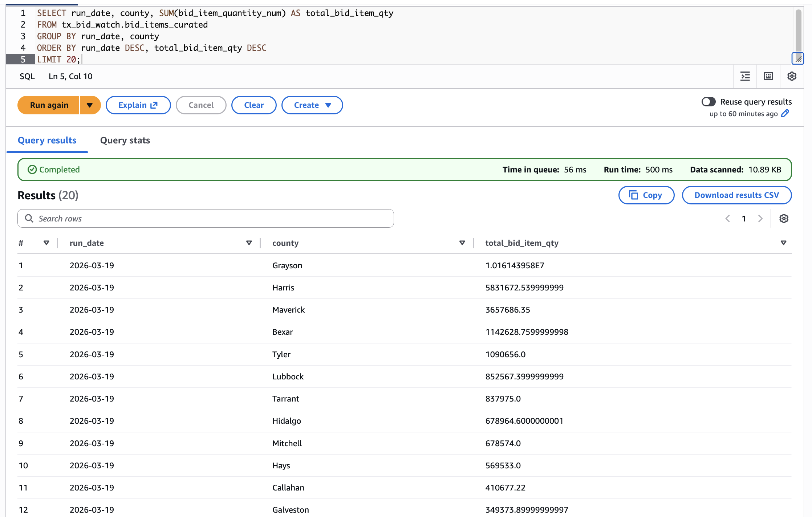Open the results table preferences gear
This screenshot has height=517, width=812.
pos(784,218)
